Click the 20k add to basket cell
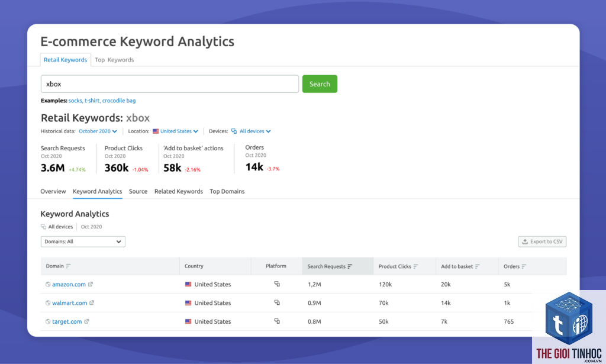 446,285
